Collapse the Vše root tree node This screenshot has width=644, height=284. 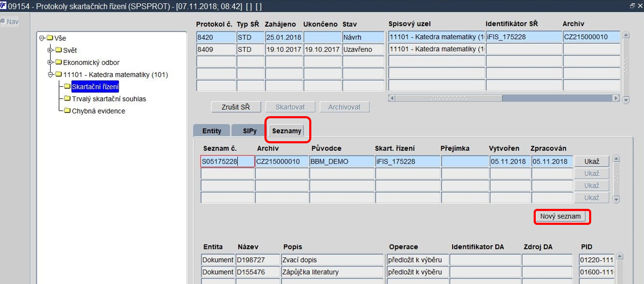[42, 38]
